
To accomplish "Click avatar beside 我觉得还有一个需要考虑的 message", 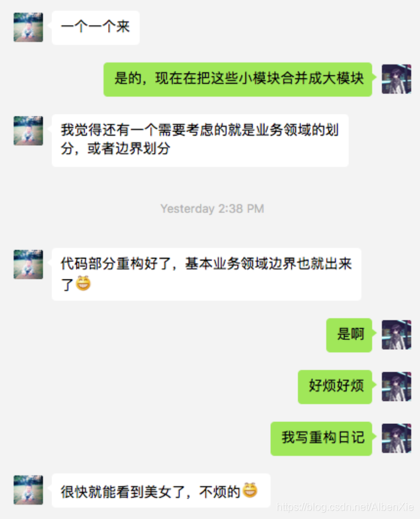I will (x=28, y=131).
